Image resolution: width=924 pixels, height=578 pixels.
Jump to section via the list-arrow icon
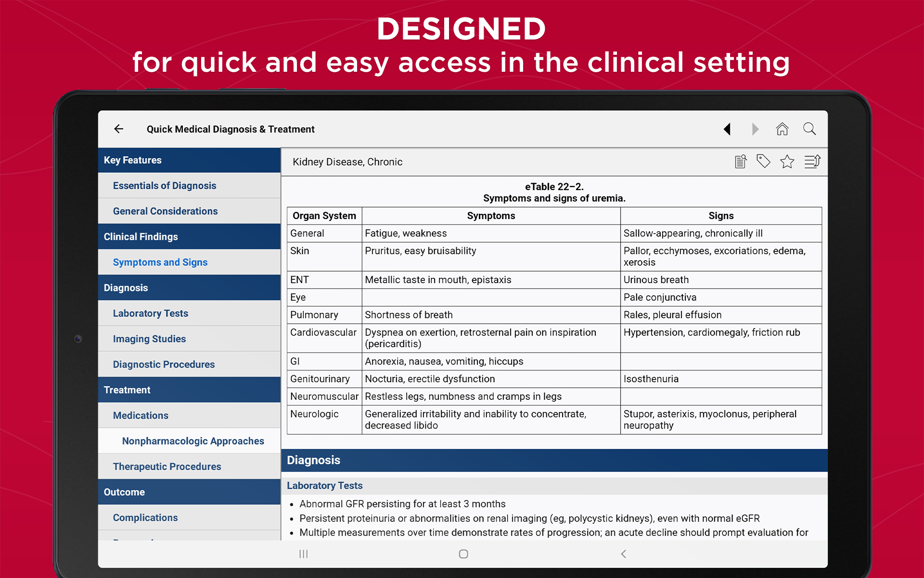coord(813,161)
